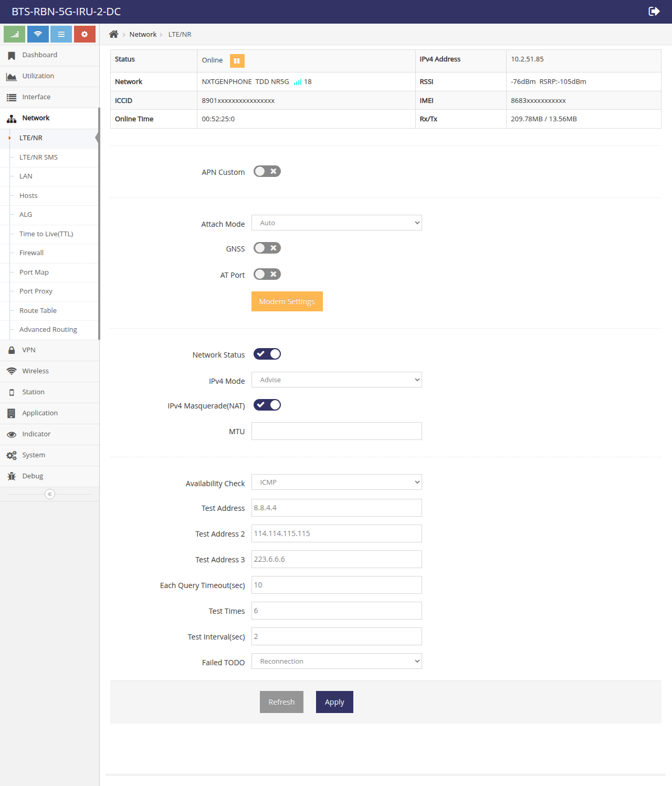
Task: Open the Attach Mode dropdown
Action: click(337, 223)
